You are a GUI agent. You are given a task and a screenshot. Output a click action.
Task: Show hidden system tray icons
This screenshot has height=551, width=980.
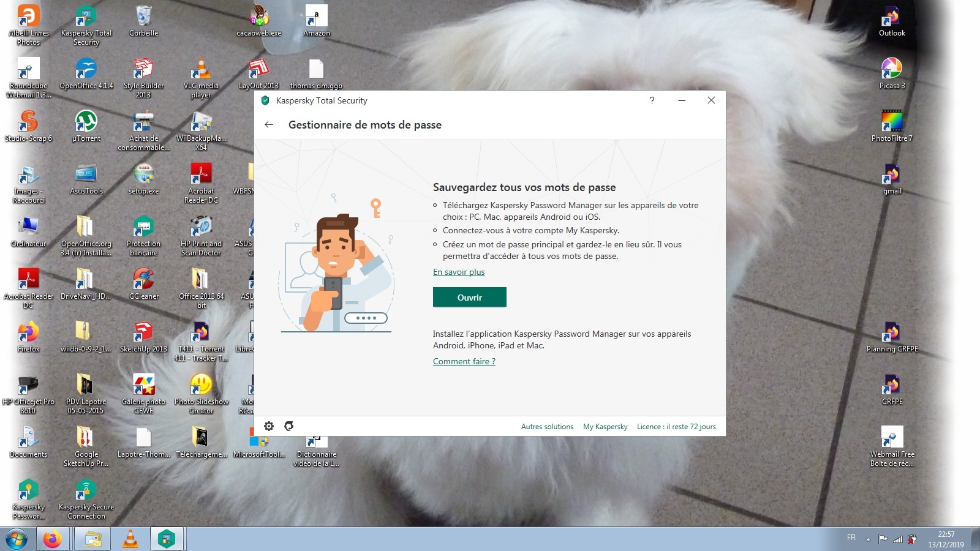[x=868, y=539]
